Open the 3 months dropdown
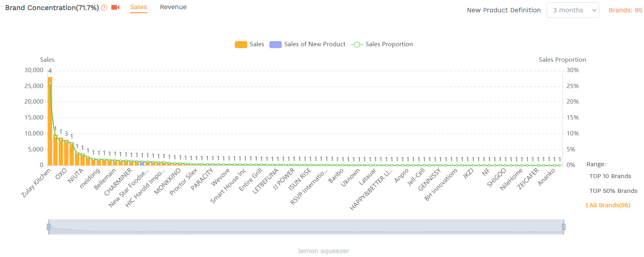The width and height of the screenshot is (644, 257). coord(572,10)
